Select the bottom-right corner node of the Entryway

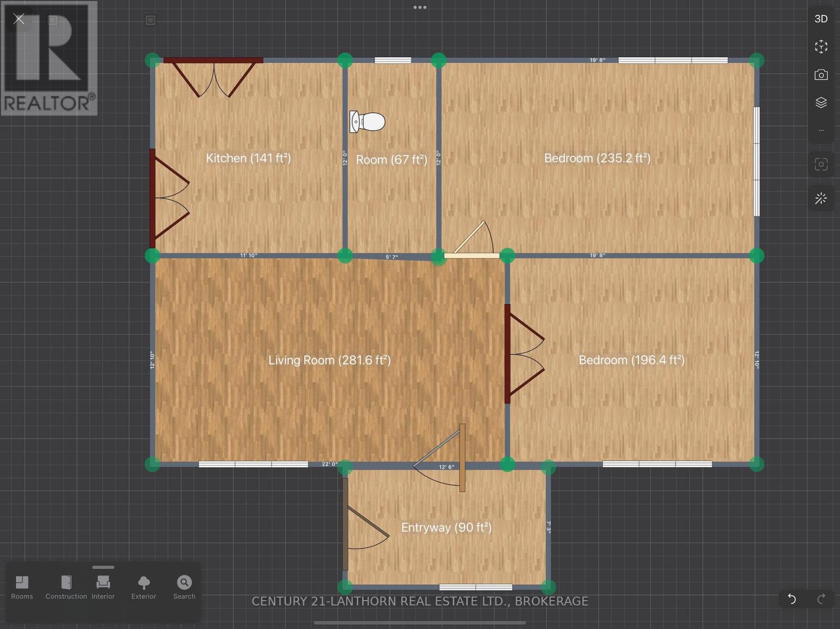pyautogui.click(x=548, y=587)
